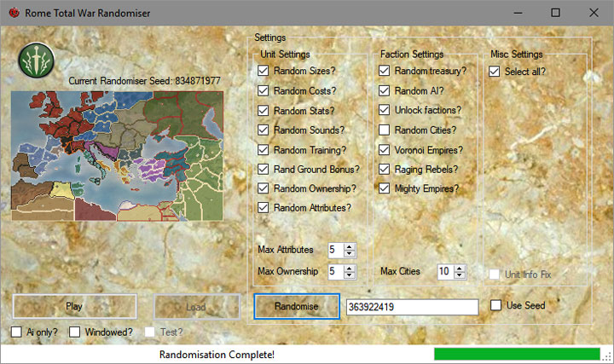Toggle Mighty Empires? checkbox
614x364 pixels.
pos(384,188)
